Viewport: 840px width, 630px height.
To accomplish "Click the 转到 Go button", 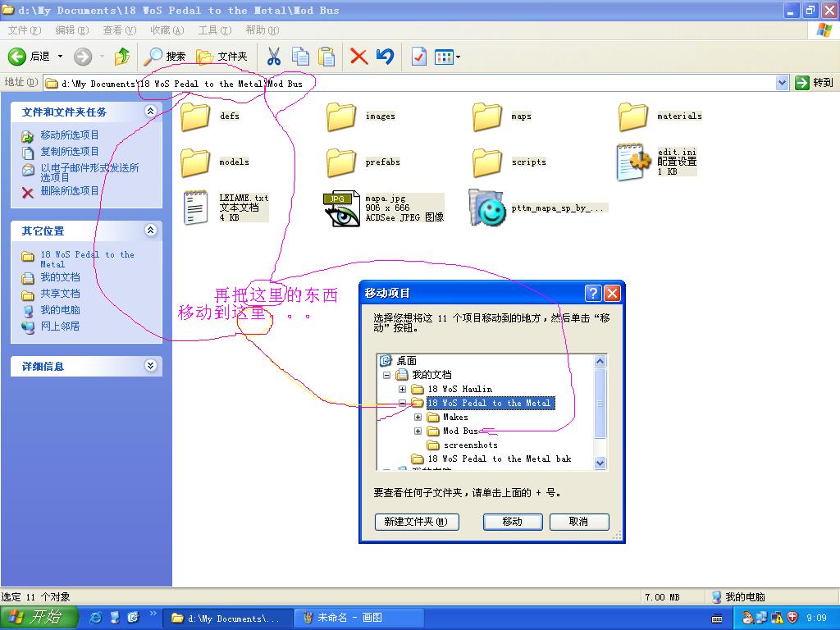I will click(x=815, y=83).
